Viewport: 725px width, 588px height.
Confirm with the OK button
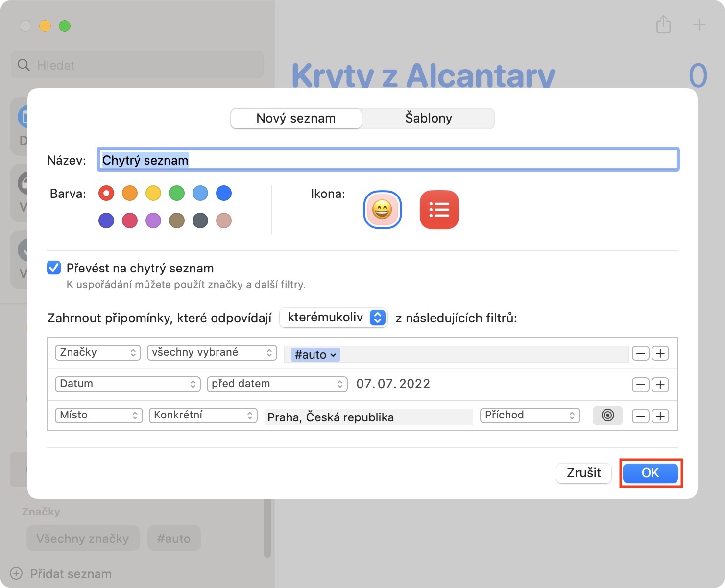651,473
